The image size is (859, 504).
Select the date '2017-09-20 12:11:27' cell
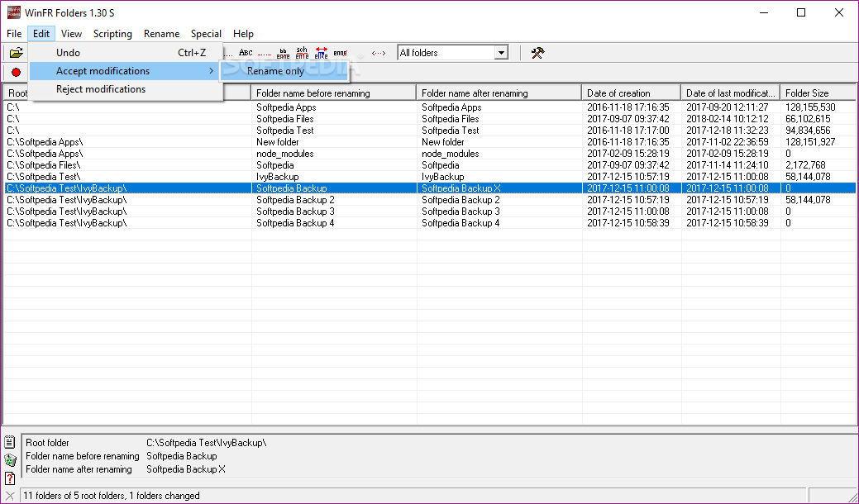pyautogui.click(x=727, y=107)
